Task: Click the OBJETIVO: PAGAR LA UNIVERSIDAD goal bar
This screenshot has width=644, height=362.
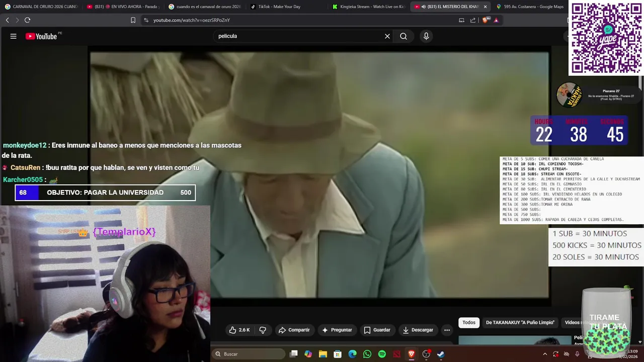Action: pos(105,193)
